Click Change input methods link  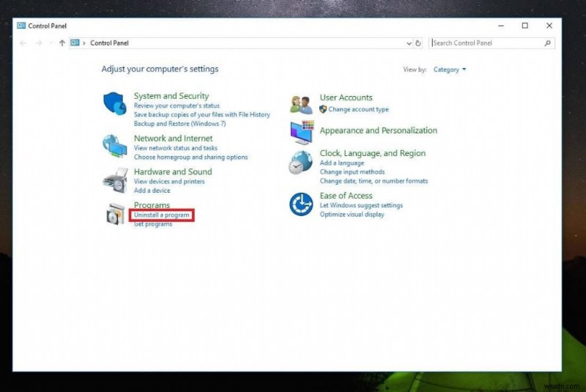(352, 172)
